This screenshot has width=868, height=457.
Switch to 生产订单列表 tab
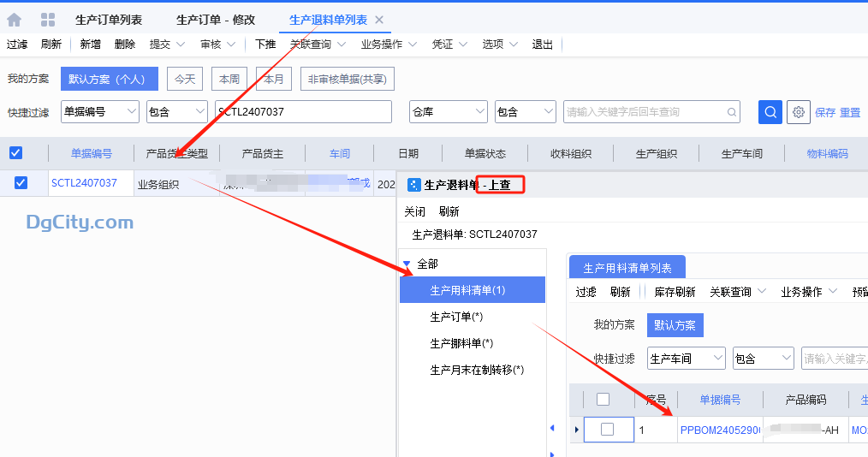point(109,20)
